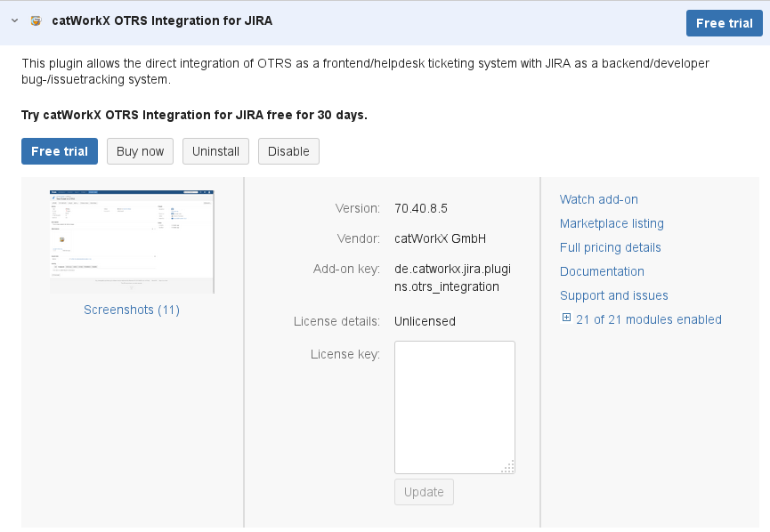Open the Documentation link
Image resolution: width=770 pixels, height=532 pixels.
(x=602, y=271)
